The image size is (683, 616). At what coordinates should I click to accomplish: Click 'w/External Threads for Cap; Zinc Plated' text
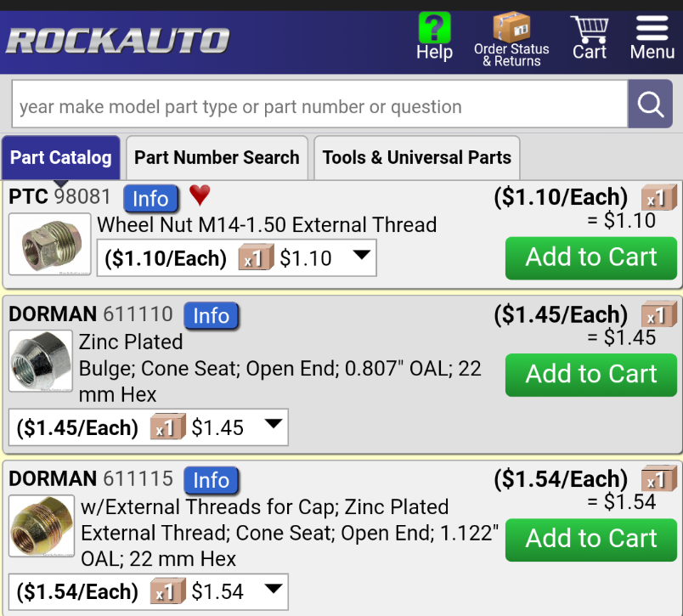[265, 507]
